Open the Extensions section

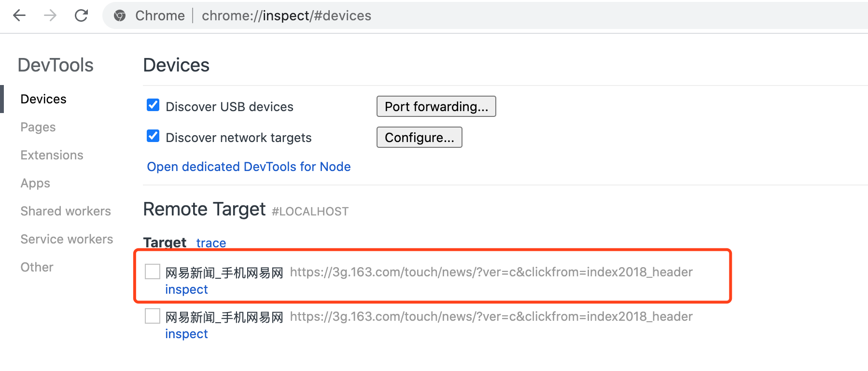(52, 155)
